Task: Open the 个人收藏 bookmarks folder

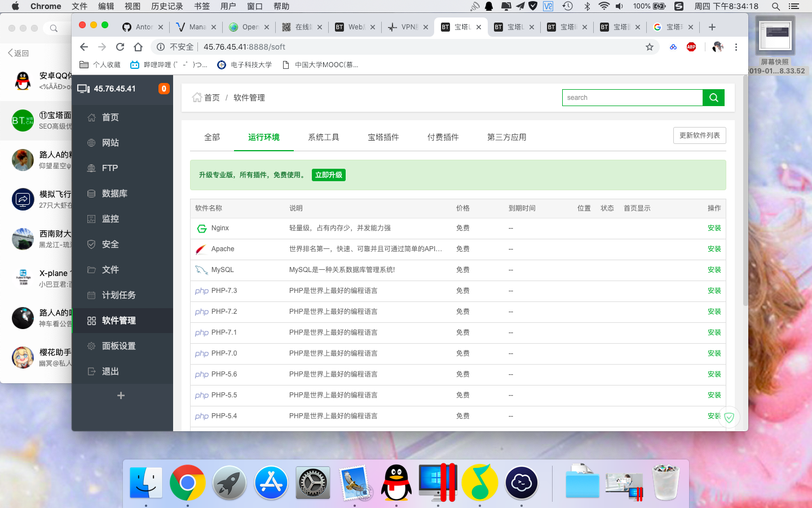Action: coord(100,65)
